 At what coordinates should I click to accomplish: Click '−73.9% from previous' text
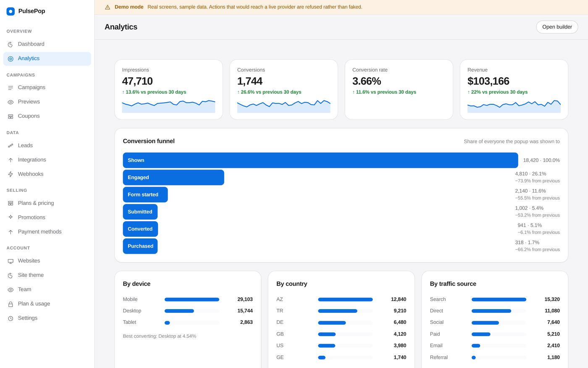coord(538,181)
